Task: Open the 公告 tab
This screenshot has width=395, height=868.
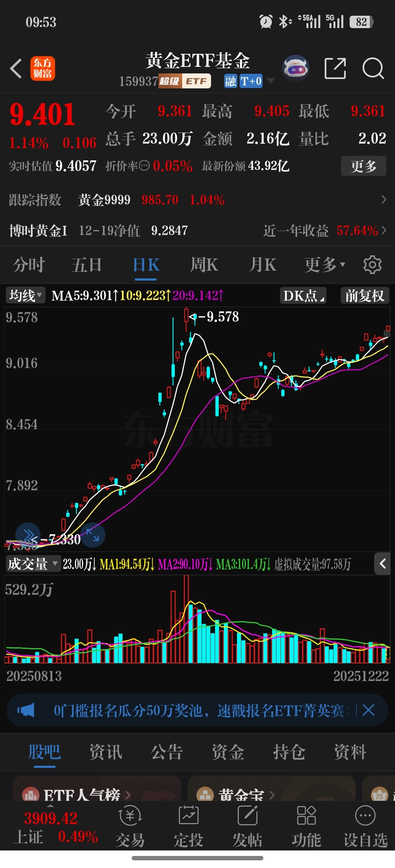Action: point(167,752)
